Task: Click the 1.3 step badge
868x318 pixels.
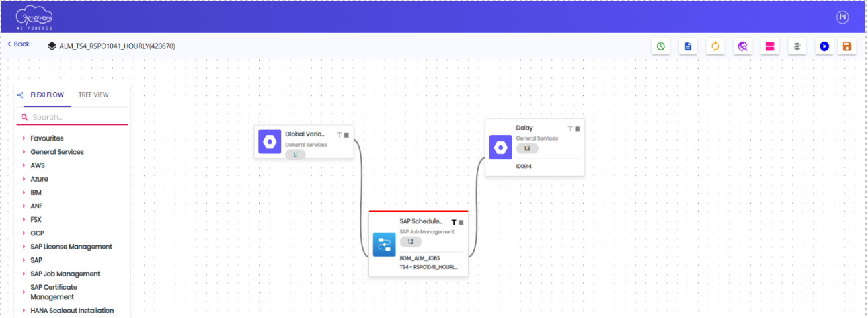Action: tap(526, 149)
